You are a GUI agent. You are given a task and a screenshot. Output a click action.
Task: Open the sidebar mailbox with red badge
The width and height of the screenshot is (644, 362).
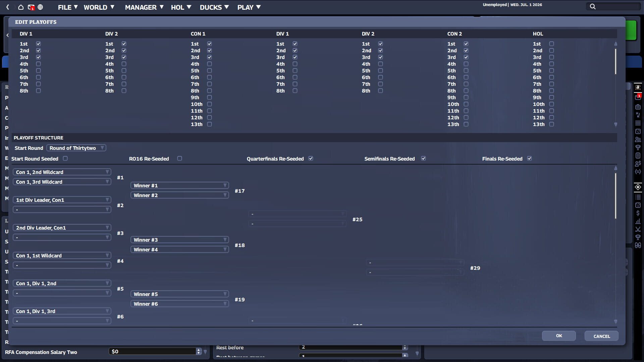(x=638, y=97)
